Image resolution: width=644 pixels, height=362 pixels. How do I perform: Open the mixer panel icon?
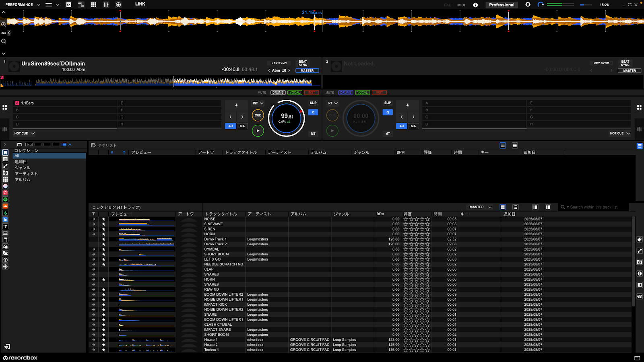(106, 5)
